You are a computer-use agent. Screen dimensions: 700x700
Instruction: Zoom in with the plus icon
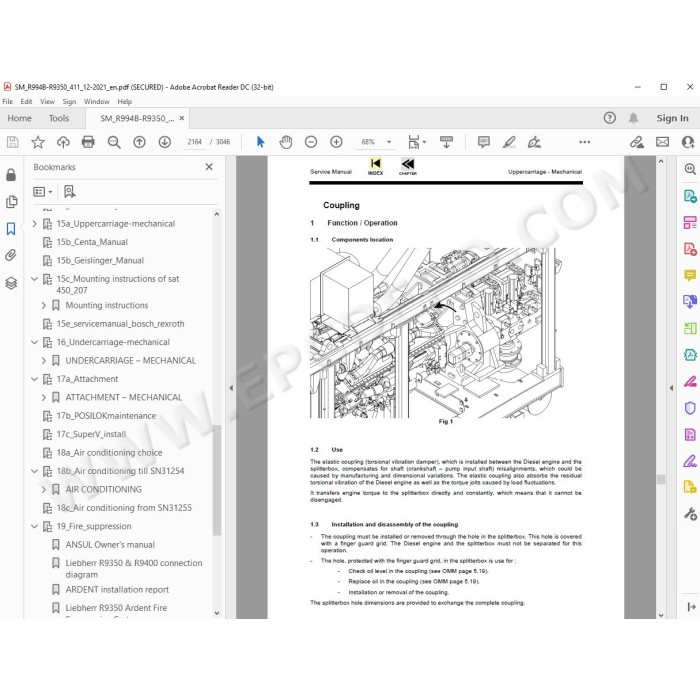(x=336, y=142)
